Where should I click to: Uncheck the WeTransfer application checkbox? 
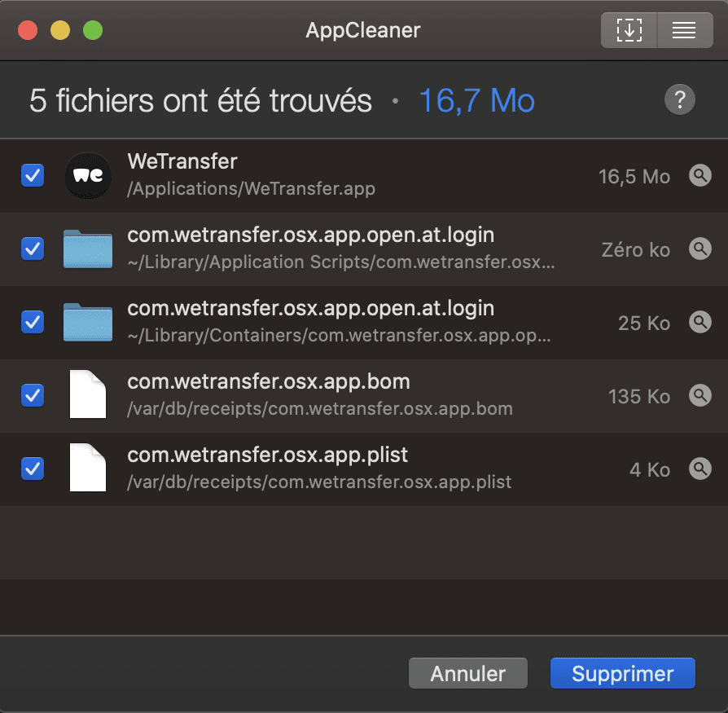click(x=33, y=175)
